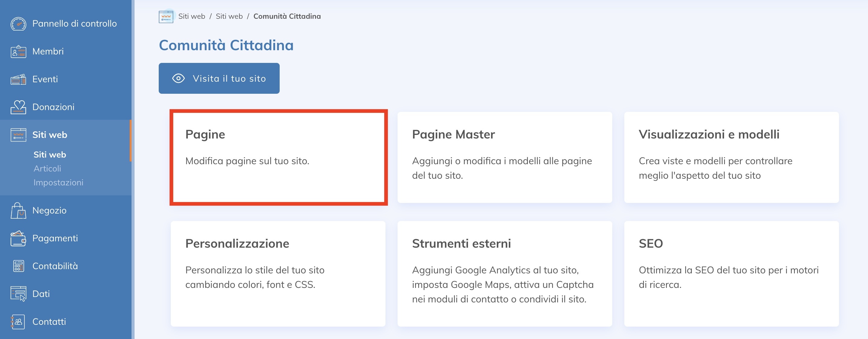Open Articoli submenu item

tap(47, 168)
